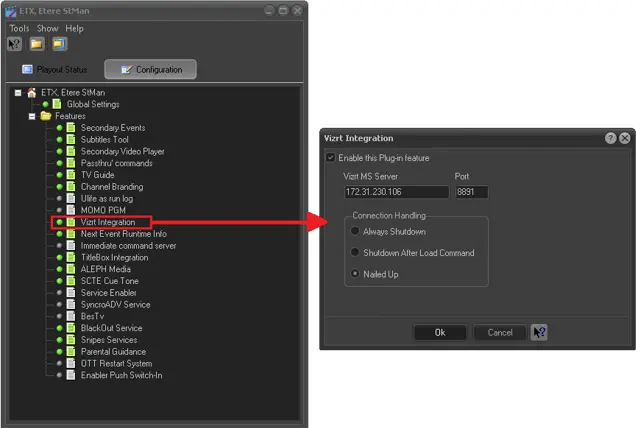Click the home icon of ETX, Etere StMan

(x=32, y=92)
